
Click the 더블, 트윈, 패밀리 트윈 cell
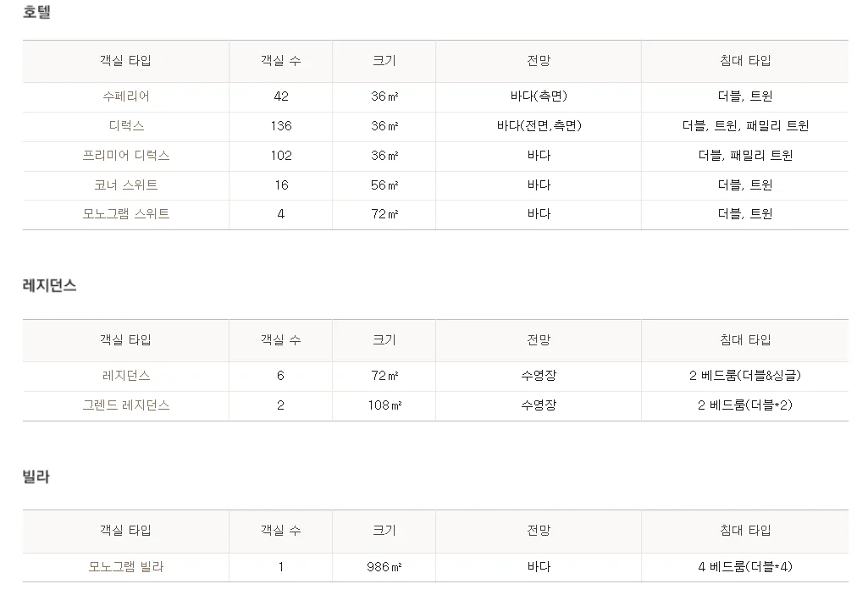(745, 126)
